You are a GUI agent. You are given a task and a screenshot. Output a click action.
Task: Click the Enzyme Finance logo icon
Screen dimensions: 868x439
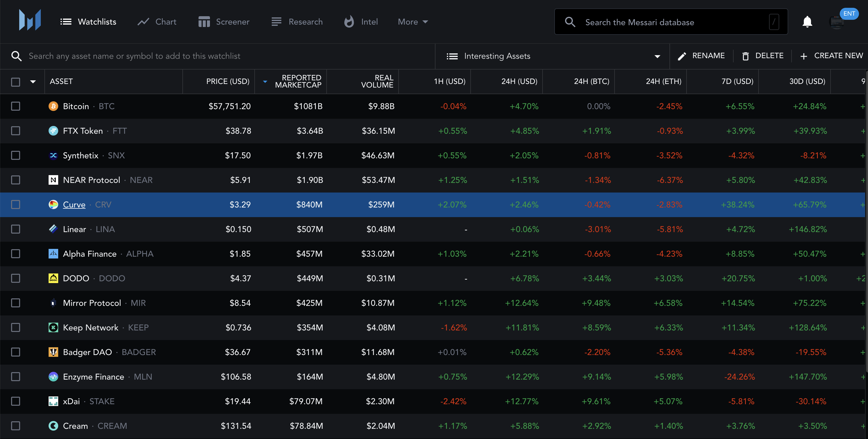point(53,377)
